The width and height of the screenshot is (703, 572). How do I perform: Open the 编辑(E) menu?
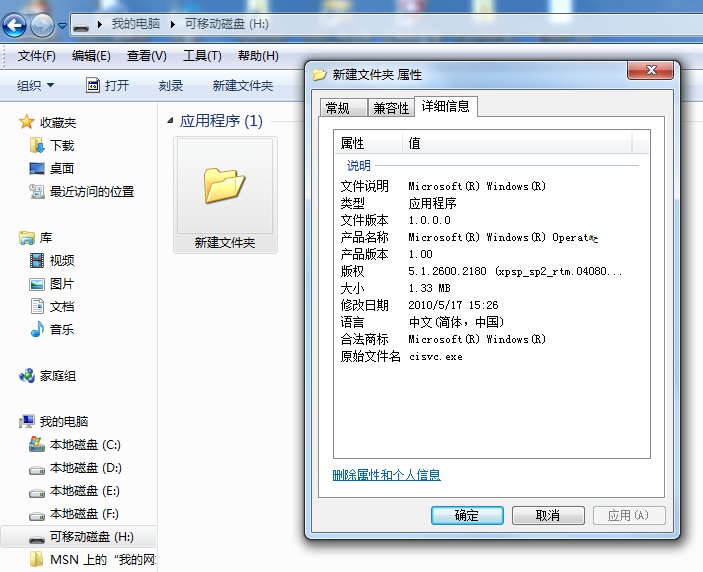tap(91, 56)
